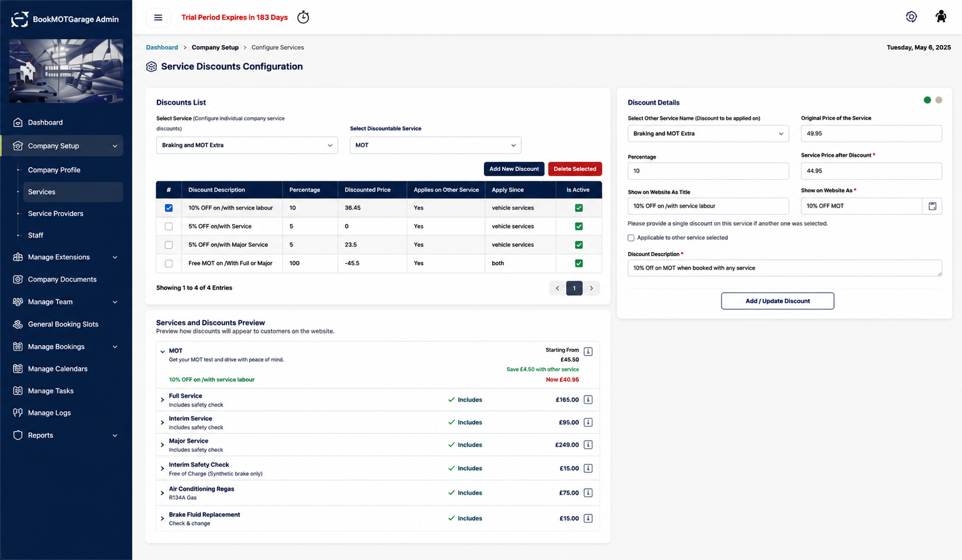Open the user profile avatar icon

[941, 17]
